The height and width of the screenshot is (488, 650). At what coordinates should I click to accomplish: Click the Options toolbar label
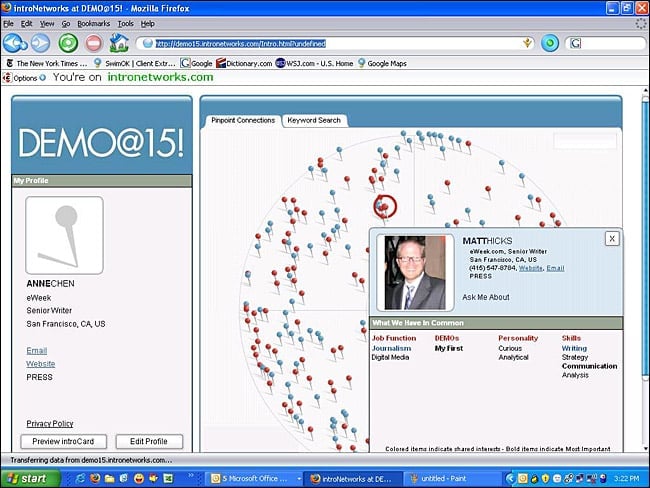(25, 78)
